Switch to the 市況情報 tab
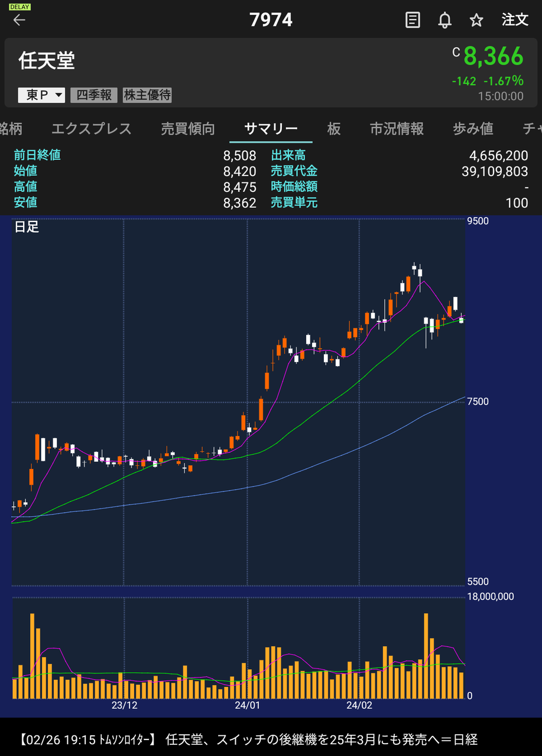The width and height of the screenshot is (542, 756). pyautogui.click(x=397, y=128)
